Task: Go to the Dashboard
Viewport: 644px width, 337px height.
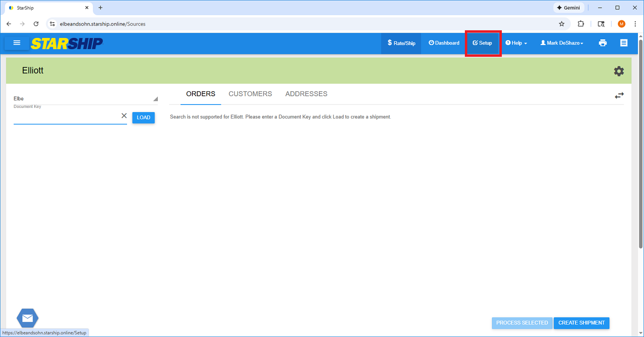Action: pos(444,43)
